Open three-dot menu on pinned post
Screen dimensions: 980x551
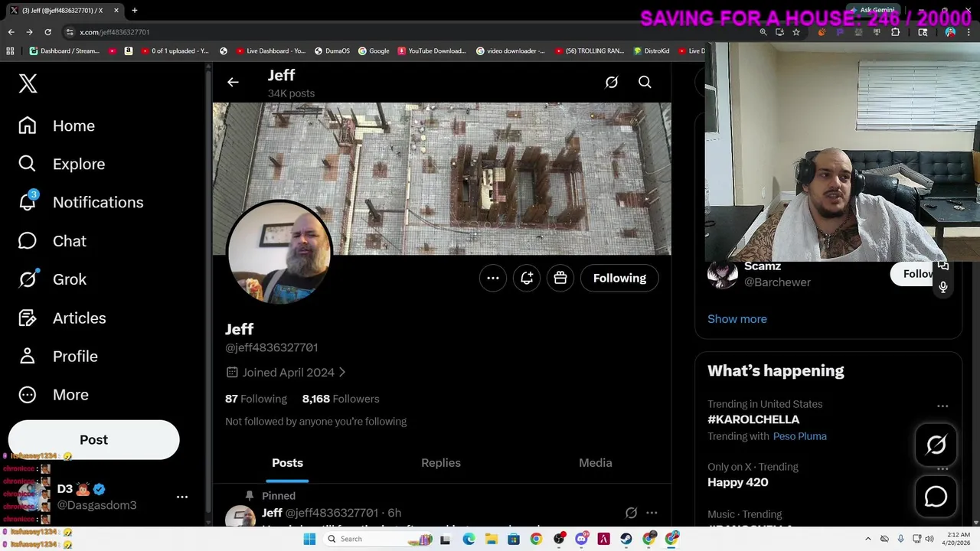(652, 513)
